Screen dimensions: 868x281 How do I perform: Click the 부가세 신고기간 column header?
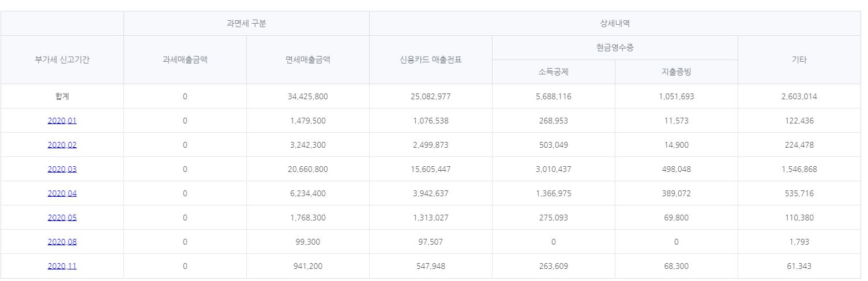(x=62, y=60)
